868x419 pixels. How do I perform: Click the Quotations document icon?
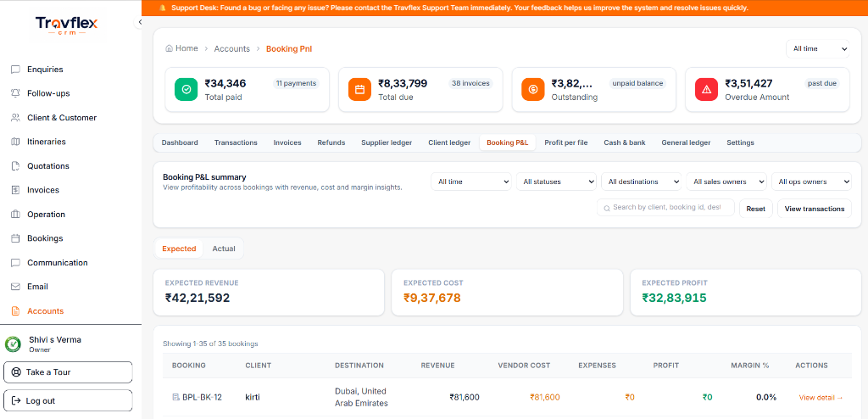15,165
